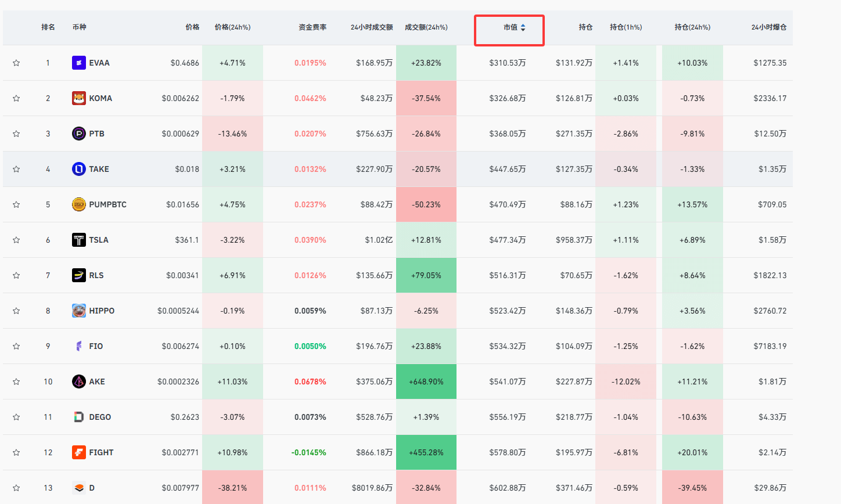Open the PUMPBTC coin name link
Screen dimensions: 841x504
[x=107, y=204]
